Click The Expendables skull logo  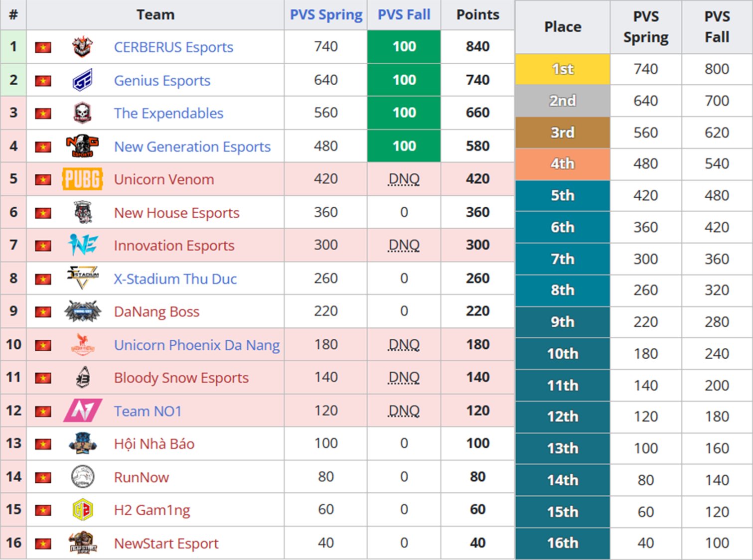point(82,113)
